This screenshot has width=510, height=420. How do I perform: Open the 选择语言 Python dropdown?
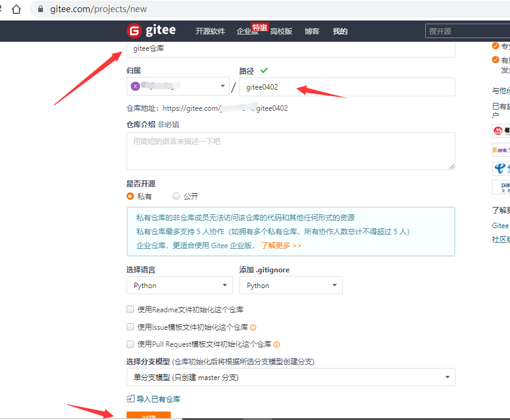(179, 285)
